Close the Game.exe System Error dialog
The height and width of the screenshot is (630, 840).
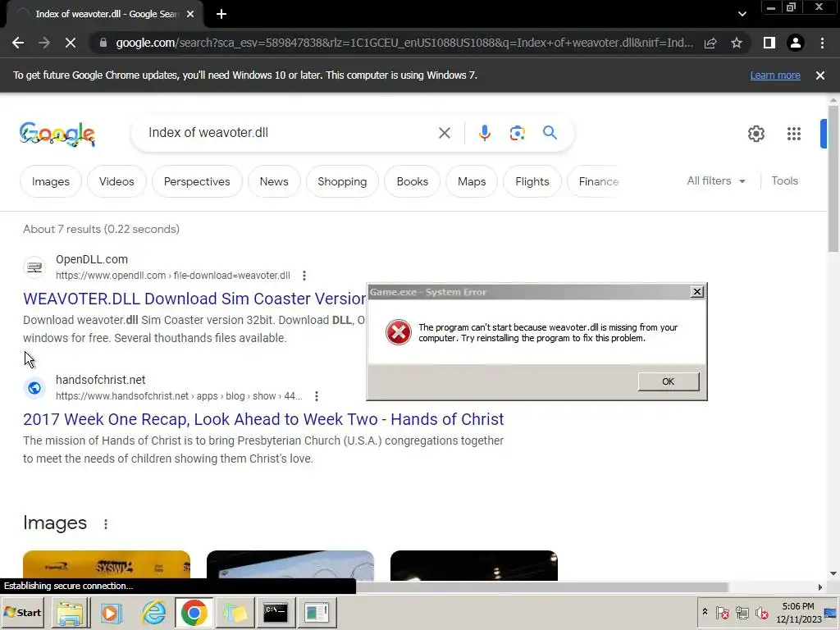point(696,292)
